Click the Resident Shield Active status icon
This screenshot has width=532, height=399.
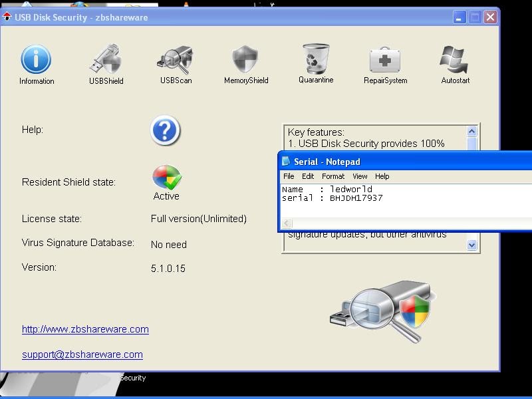click(x=167, y=177)
